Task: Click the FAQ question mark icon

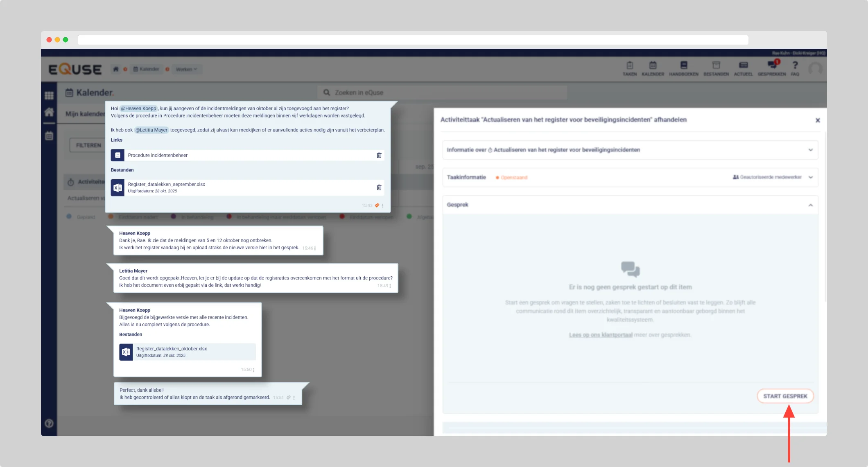Action: point(795,68)
